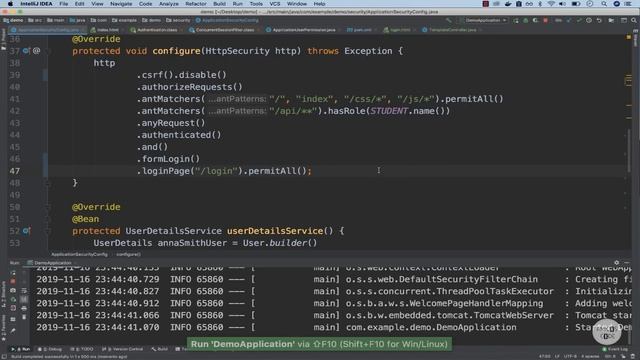Open the Event Log tool window
This screenshot has height=360, width=640.
pos(615,349)
